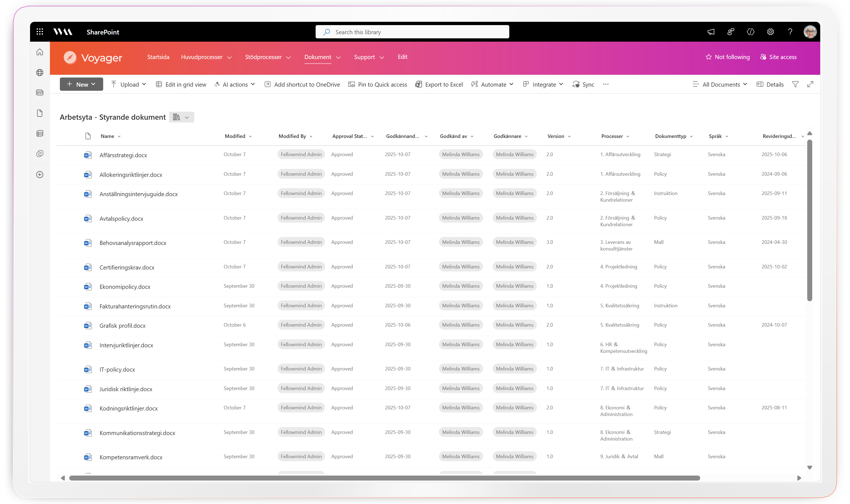
Task: Click the megaphone icon in top bar
Action: tap(711, 31)
